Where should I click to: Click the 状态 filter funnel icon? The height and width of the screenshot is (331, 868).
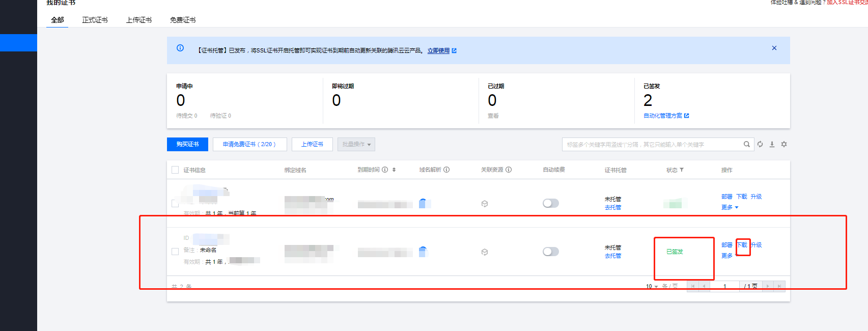point(682,170)
